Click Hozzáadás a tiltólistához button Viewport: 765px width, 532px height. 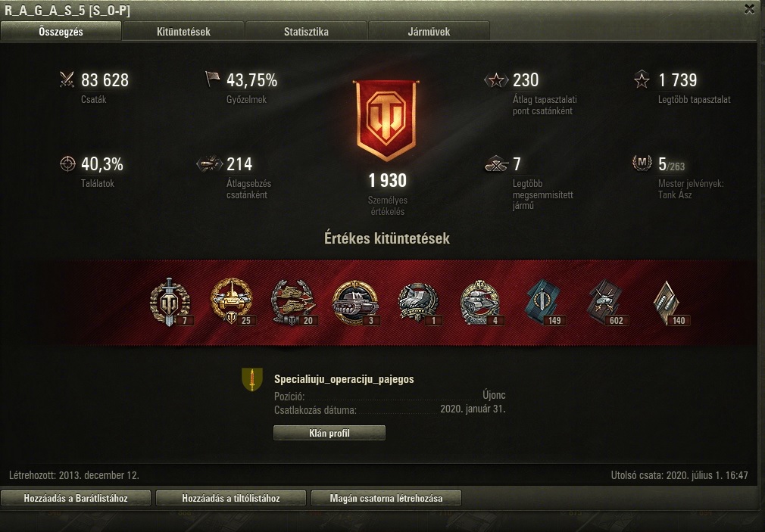pos(231,499)
